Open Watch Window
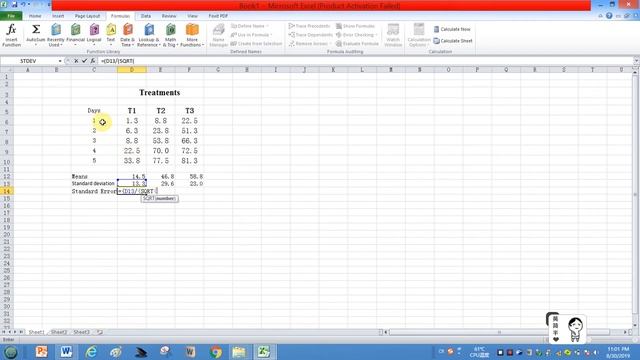Image resolution: width=640 pixels, height=360 pixels. 393,35
